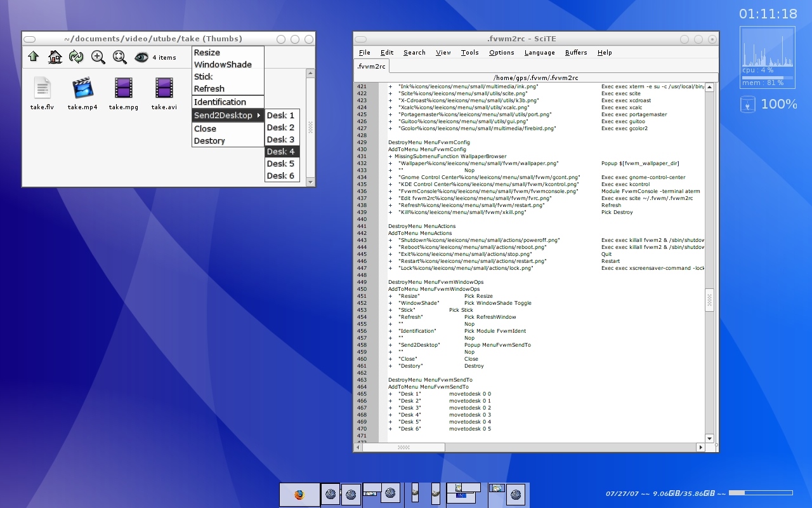Screen dimensions: 812x508
Task: Choose Destory in the window menu
Action: click(x=228, y=141)
